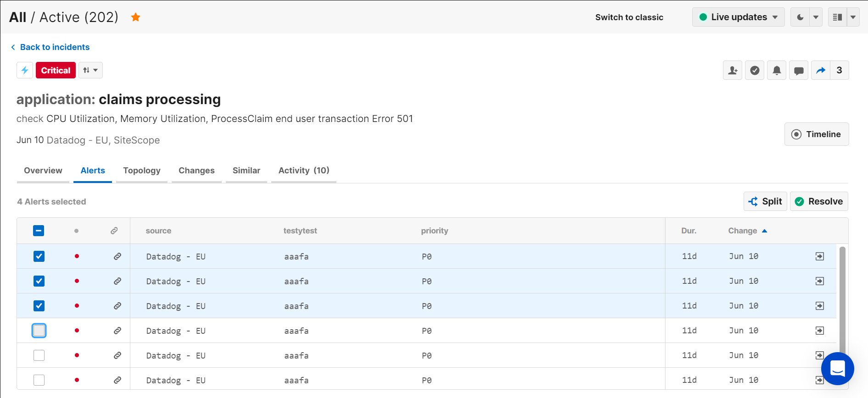
Task: Click the assign user icon
Action: [x=732, y=70]
